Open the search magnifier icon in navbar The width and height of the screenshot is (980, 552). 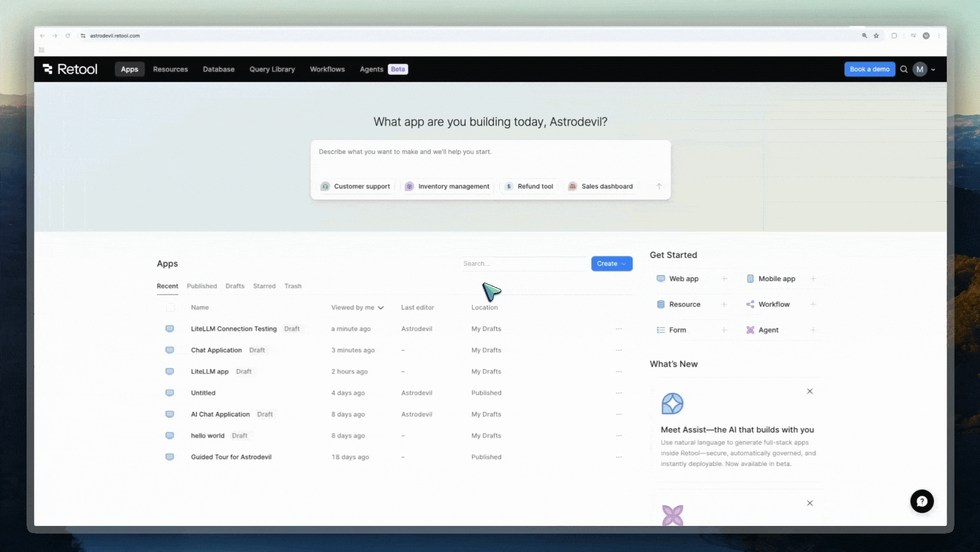[903, 69]
